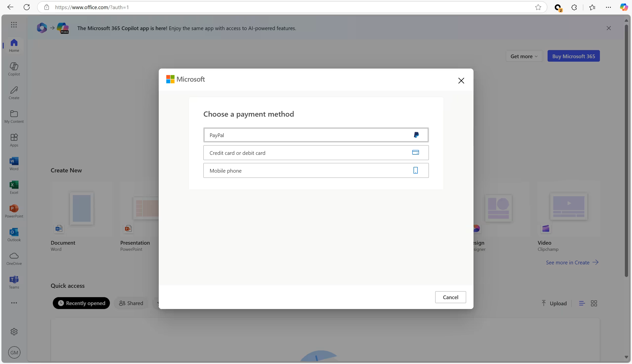Click the Buy Microsoft 365 button
Viewport: 632px width, 364px height.
(573, 56)
